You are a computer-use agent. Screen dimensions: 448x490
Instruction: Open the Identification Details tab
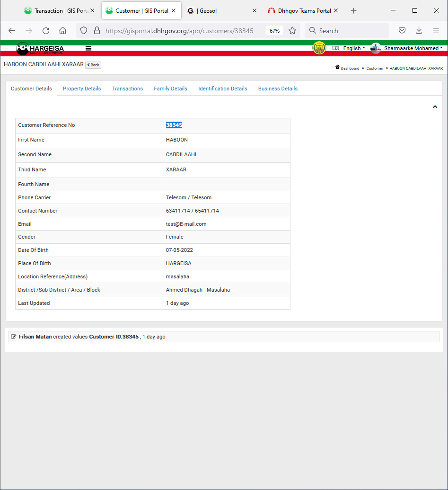223,89
